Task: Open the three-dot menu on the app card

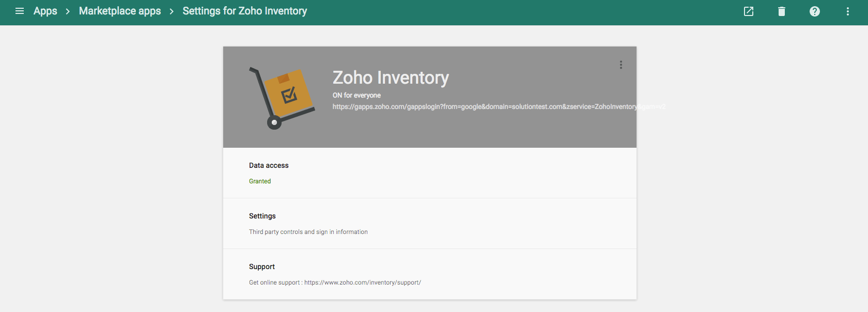Action: tap(621, 65)
